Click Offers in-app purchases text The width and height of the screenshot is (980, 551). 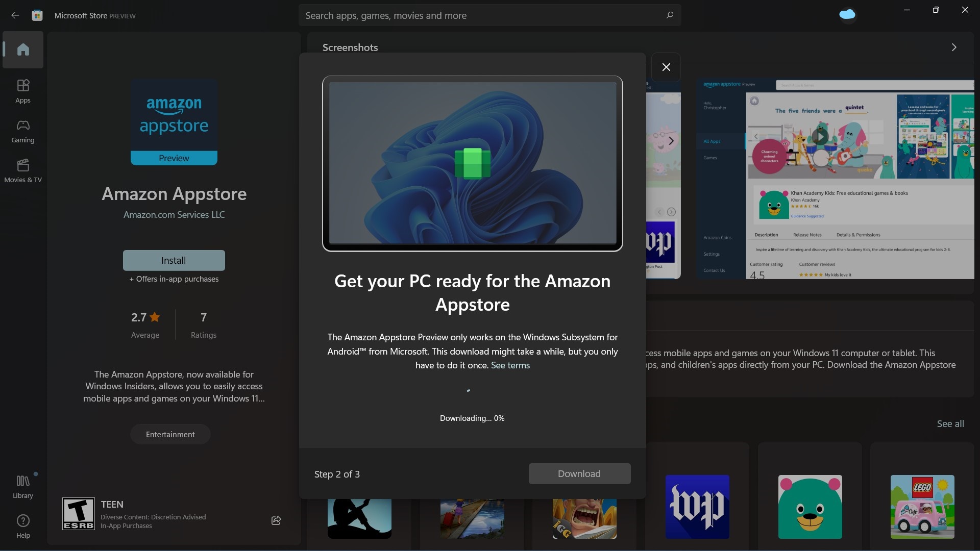[174, 279]
